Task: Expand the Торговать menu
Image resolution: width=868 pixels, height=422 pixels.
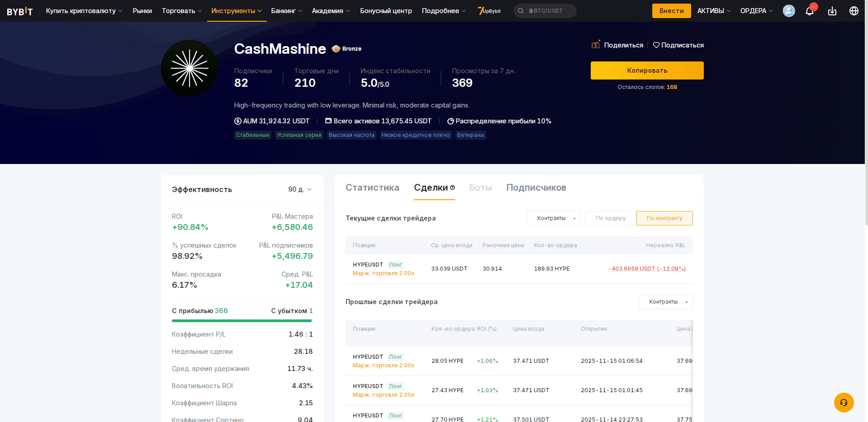Action: click(182, 11)
